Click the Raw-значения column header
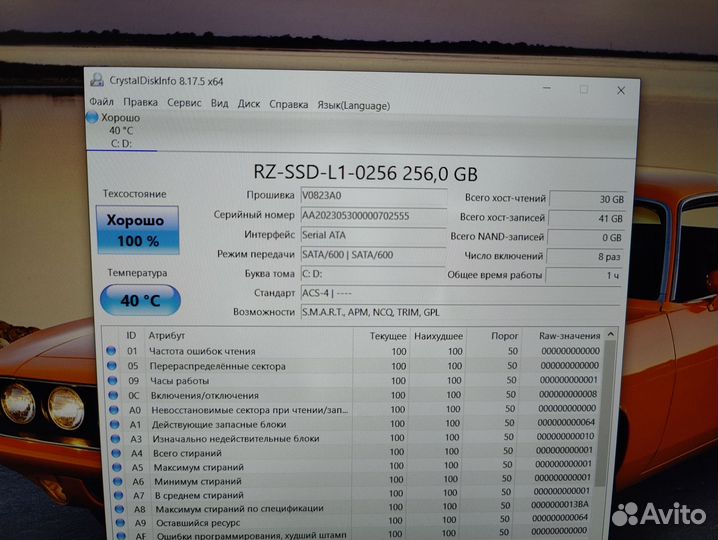 coord(569,336)
